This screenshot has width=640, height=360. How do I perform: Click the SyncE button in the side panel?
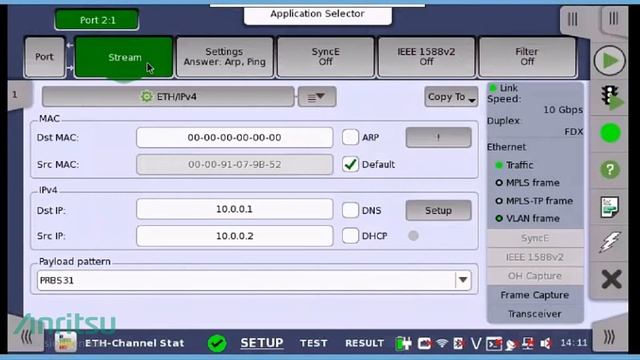coord(535,238)
